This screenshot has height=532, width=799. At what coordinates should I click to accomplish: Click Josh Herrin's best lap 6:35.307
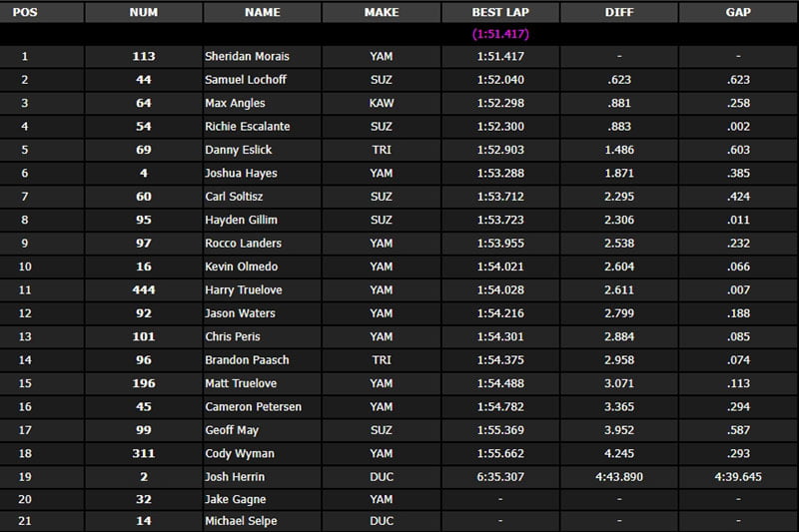499,477
